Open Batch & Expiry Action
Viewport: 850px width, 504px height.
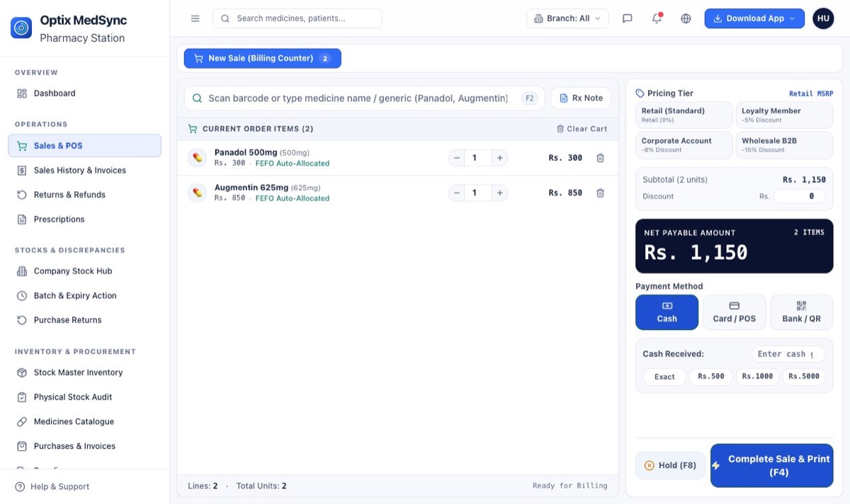pos(84,296)
